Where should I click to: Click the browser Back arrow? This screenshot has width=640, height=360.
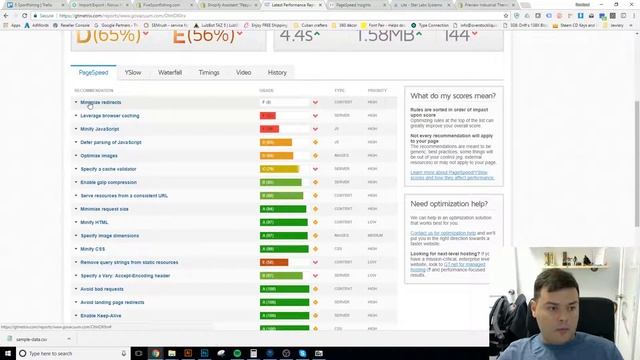6,16
